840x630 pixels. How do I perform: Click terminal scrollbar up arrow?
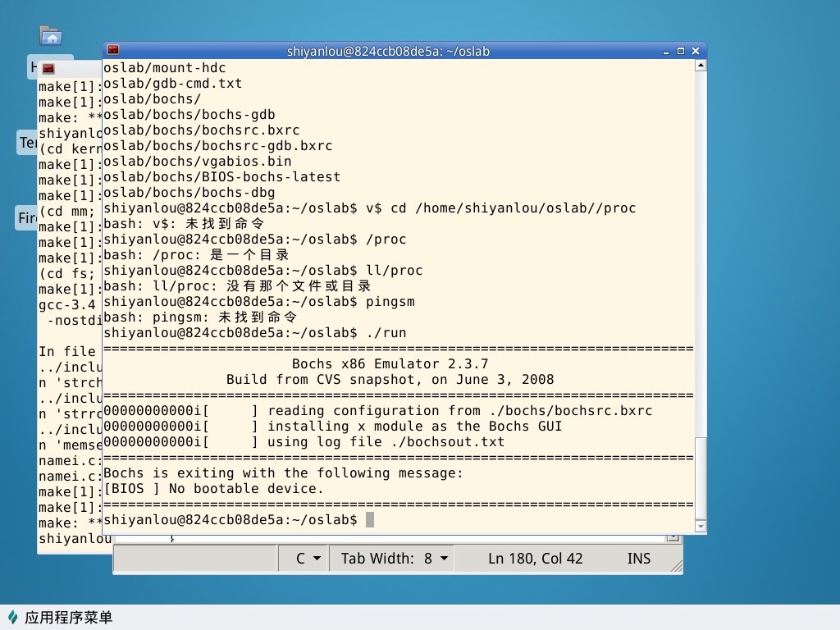click(x=700, y=66)
